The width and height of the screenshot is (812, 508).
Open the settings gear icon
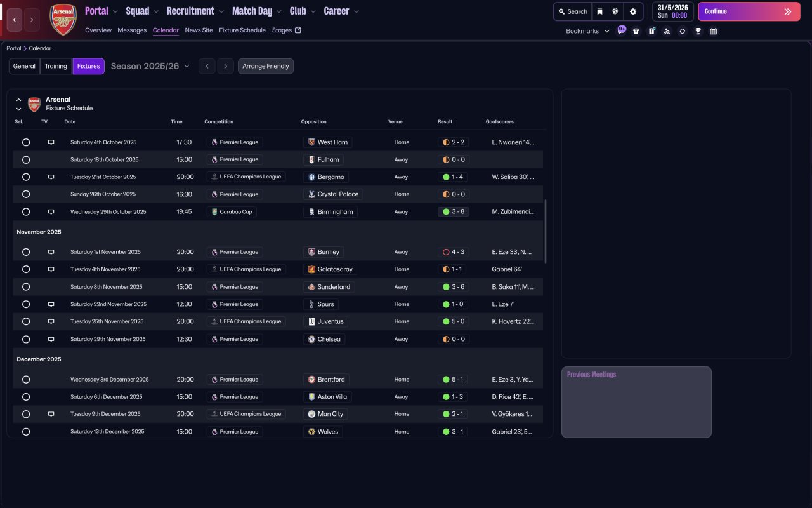coord(632,11)
